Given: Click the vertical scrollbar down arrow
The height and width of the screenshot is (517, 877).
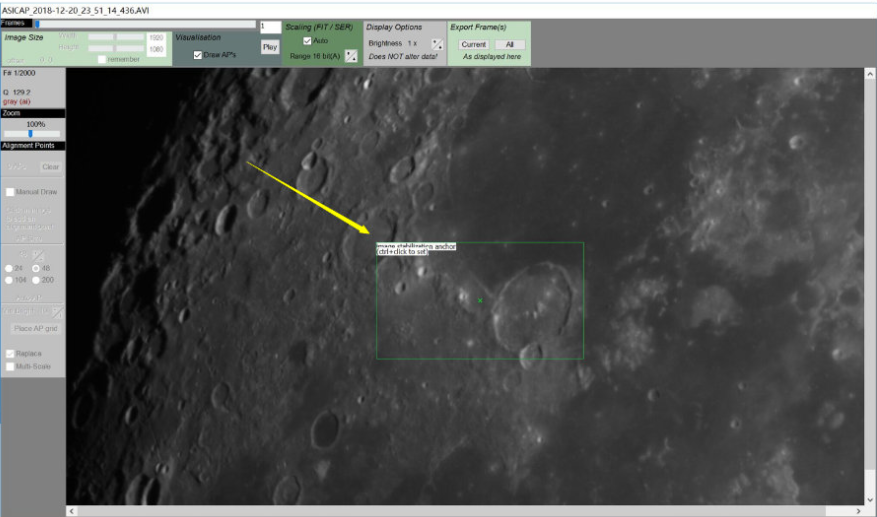Looking at the screenshot, I should tap(868, 498).
